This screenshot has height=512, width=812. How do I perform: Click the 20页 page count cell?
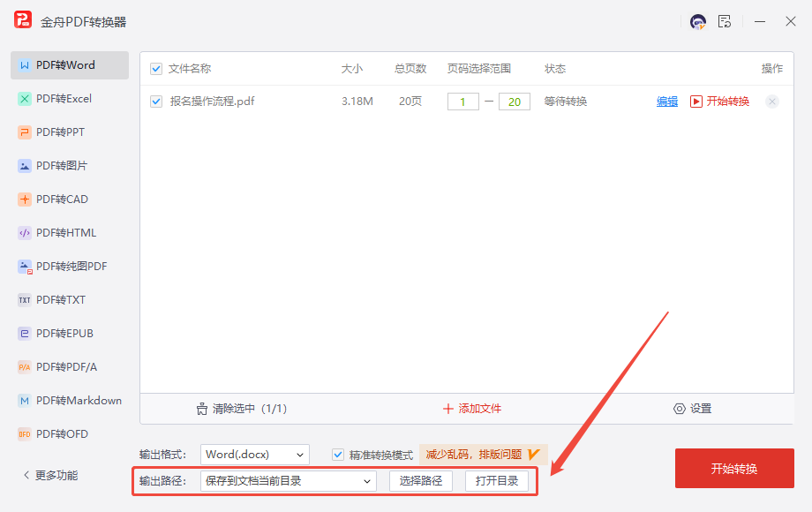point(410,102)
